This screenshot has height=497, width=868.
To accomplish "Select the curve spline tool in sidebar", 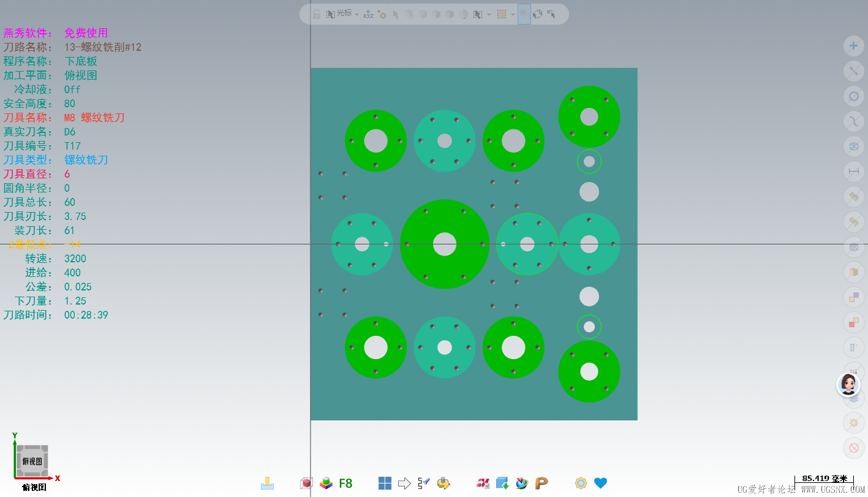I will click(x=853, y=121).
